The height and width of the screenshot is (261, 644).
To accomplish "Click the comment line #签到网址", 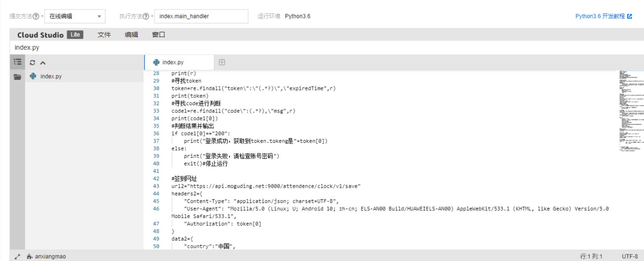I will coord(184,179).
